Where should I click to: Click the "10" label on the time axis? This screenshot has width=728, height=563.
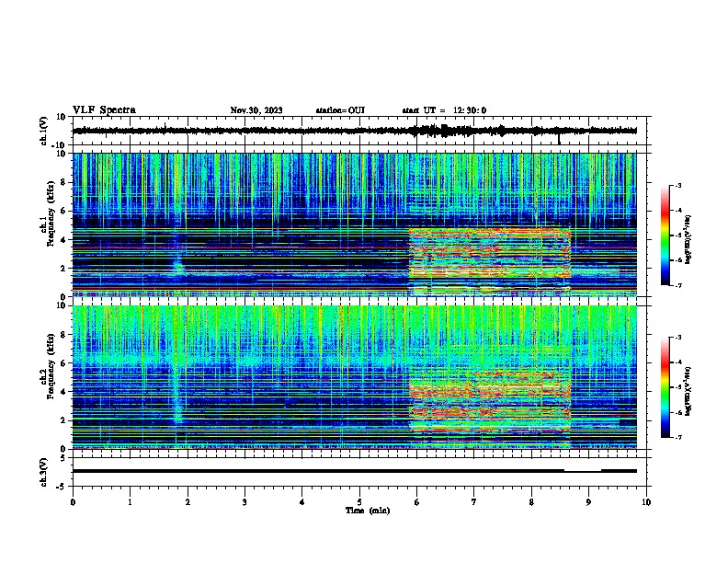[x=646, y=502]
